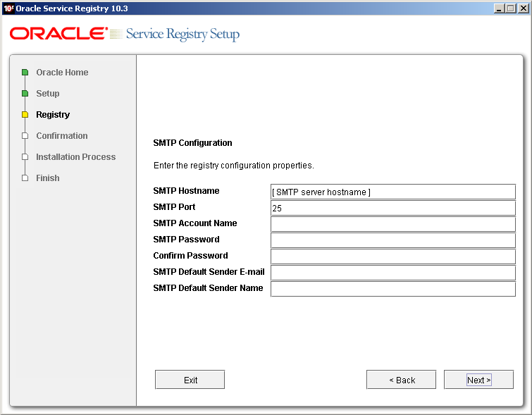
Task: Click the SMTP Default Sender E-mail field
Action: (x=393, y=273)
